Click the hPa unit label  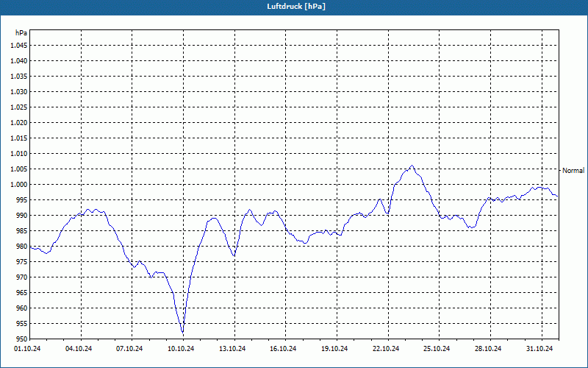[x=21, y=33]
